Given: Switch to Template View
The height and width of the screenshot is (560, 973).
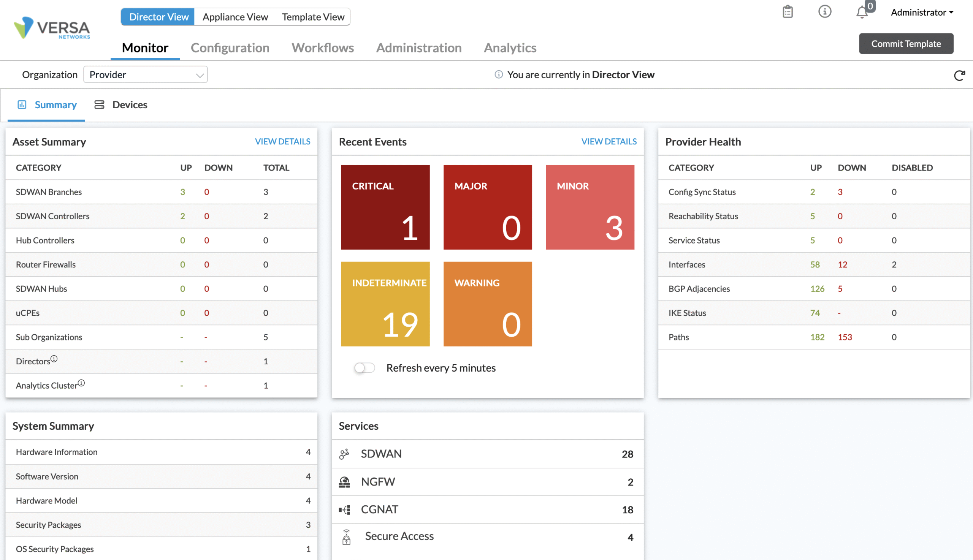Looking at the screenshot, I should (313, 17).
